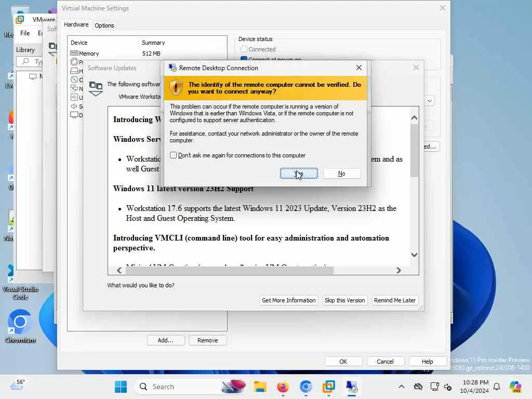Viewport: 532px width, 399px height.
Task: Click the CD/DVD disc icon in device list
Action: pos(74,79)
